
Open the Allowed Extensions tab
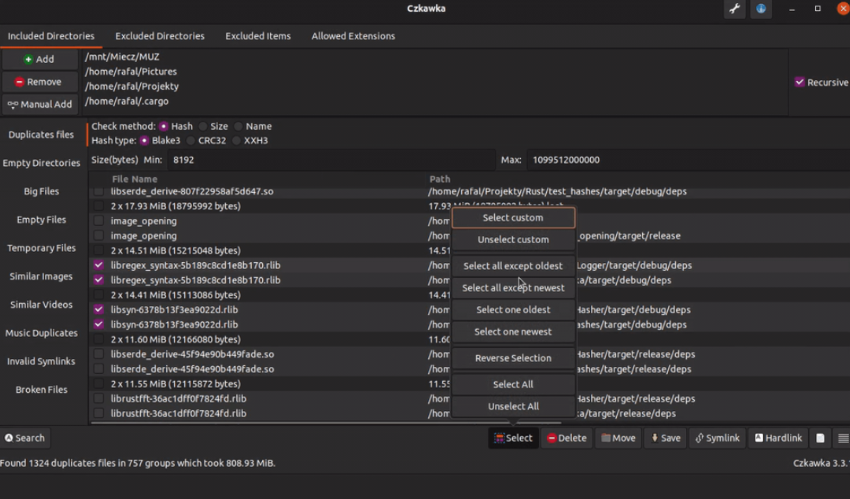[353, 36]
